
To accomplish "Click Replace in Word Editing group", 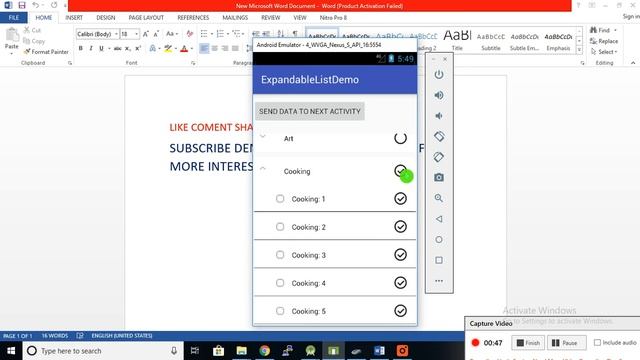I will click(x=604, y=41).
